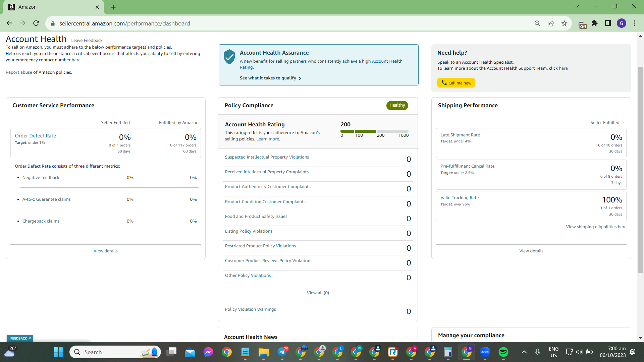Open the Windows Start menu
The height and width of the screenshot is (362, 644).
pyautogui.click(x=58, y=352)
